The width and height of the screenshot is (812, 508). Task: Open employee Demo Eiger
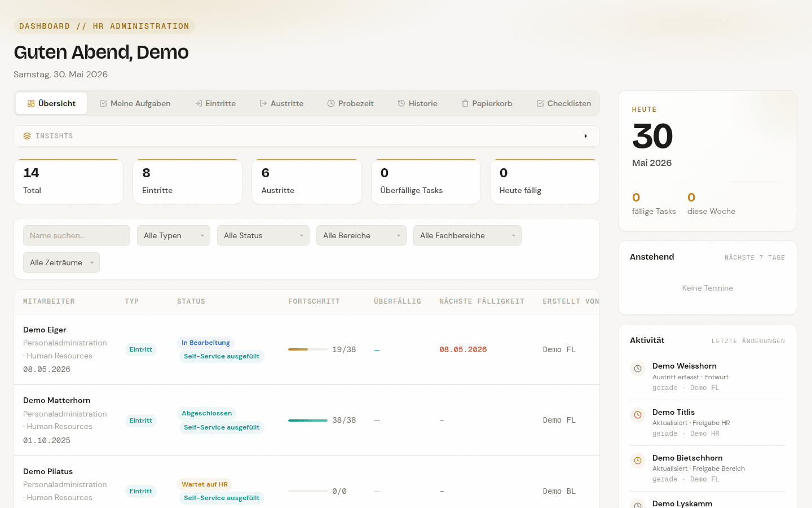click(x=45, y=330)
